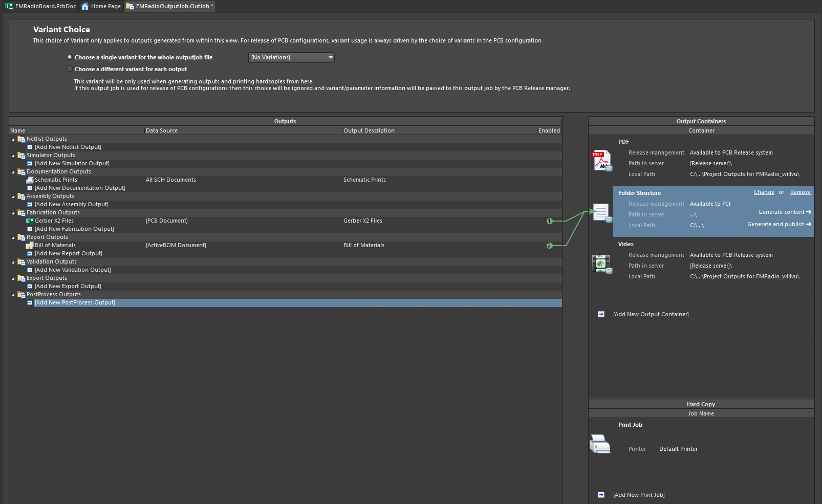
Task: Click the [ActiveBOM Document] data source cell
Action: [x=176, y=246]
